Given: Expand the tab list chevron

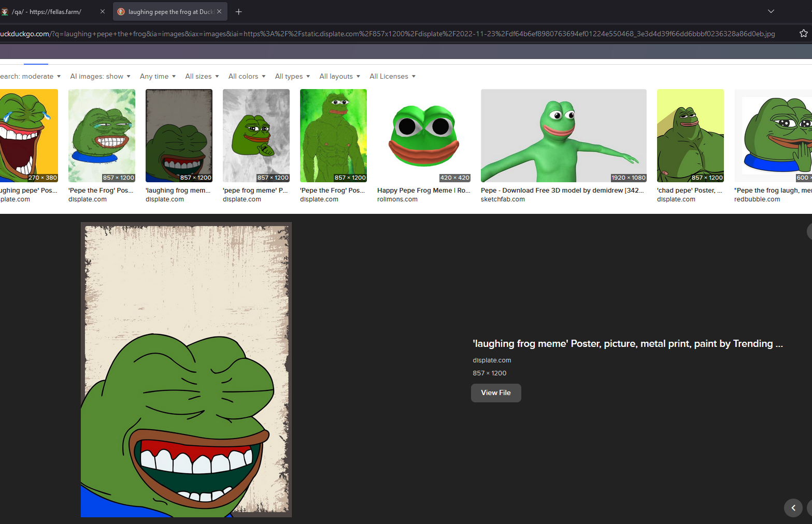Looking at the screenshot, I should coord(771,11).
